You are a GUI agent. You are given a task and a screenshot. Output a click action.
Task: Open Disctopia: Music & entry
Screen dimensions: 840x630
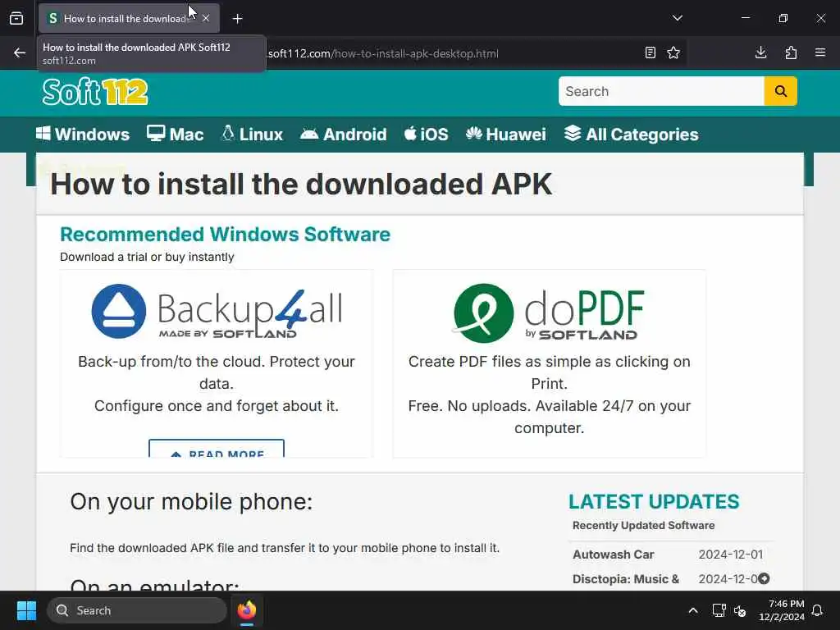pyautogui.click(x=626, y=579)
